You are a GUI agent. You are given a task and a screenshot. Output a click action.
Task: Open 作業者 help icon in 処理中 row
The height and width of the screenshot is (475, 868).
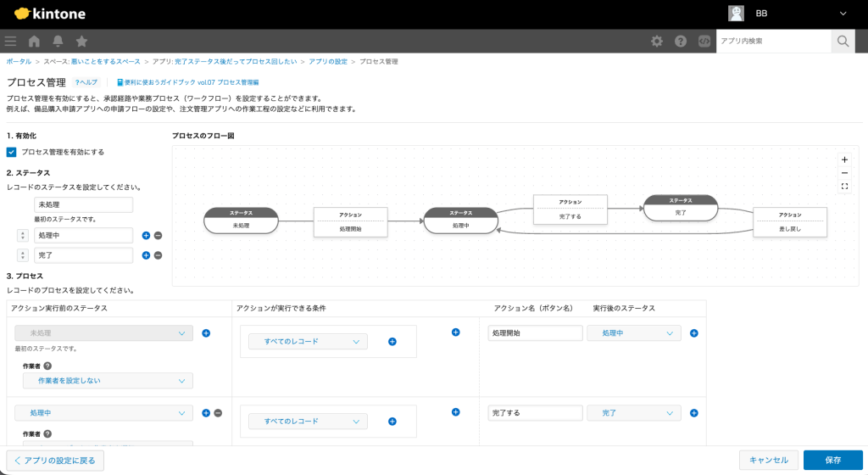point(47,434)
